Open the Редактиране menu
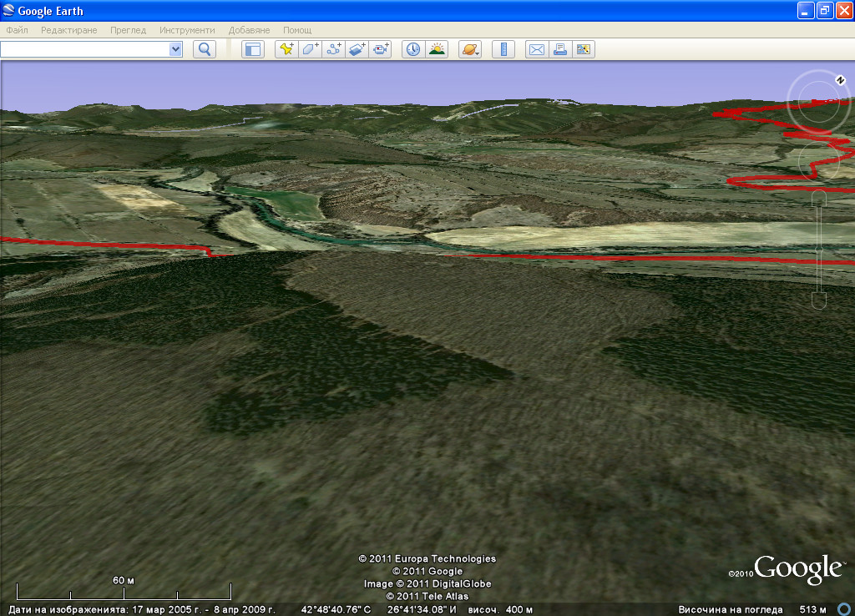 pos(69,30)
